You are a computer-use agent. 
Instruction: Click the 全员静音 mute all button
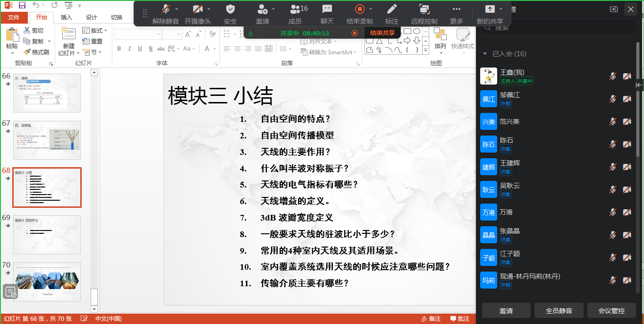coord(559,311)
